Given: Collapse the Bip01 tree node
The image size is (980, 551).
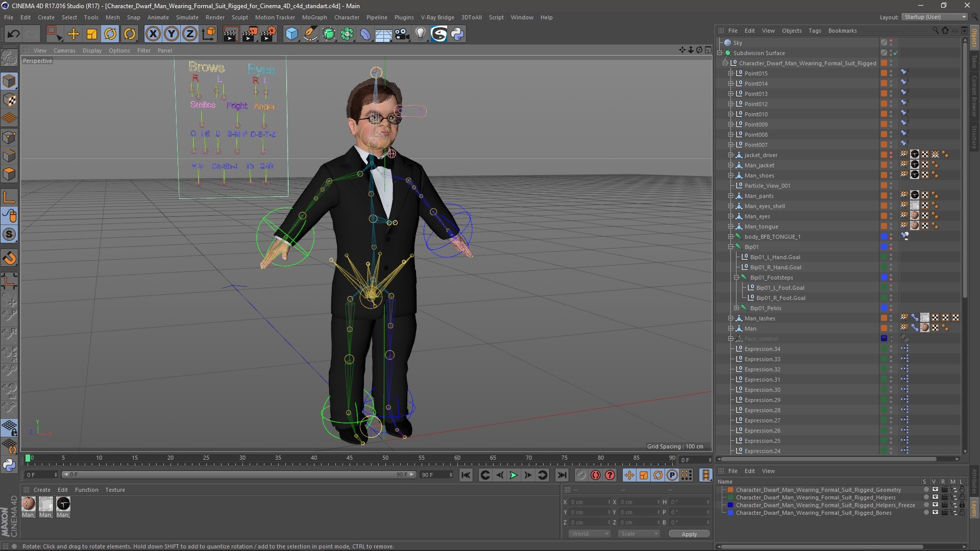Looking at the screenshot, I should (730, 247).
